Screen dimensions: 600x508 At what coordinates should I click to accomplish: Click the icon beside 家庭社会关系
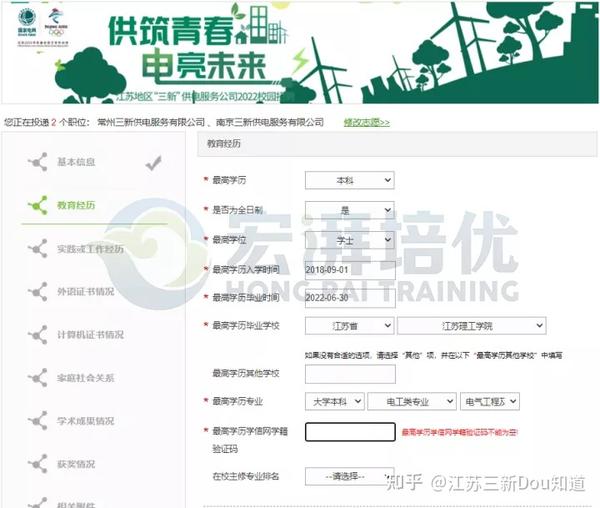[x=38, y=378]
